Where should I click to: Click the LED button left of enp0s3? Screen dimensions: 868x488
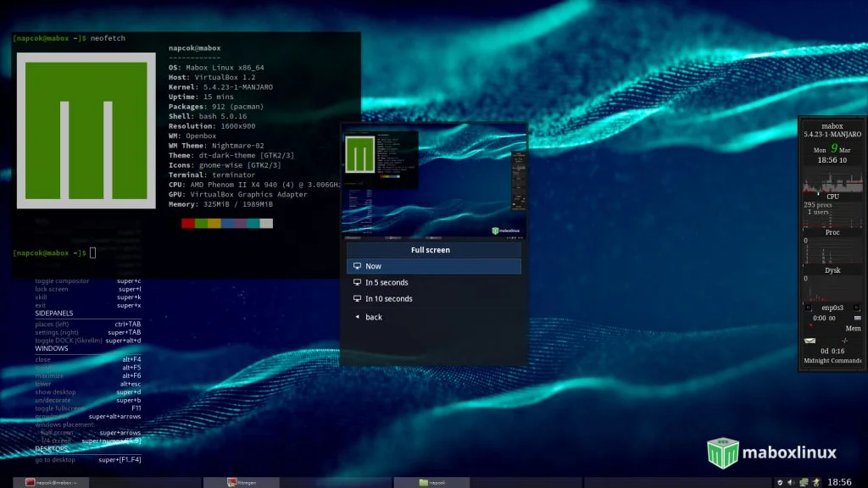808,308
